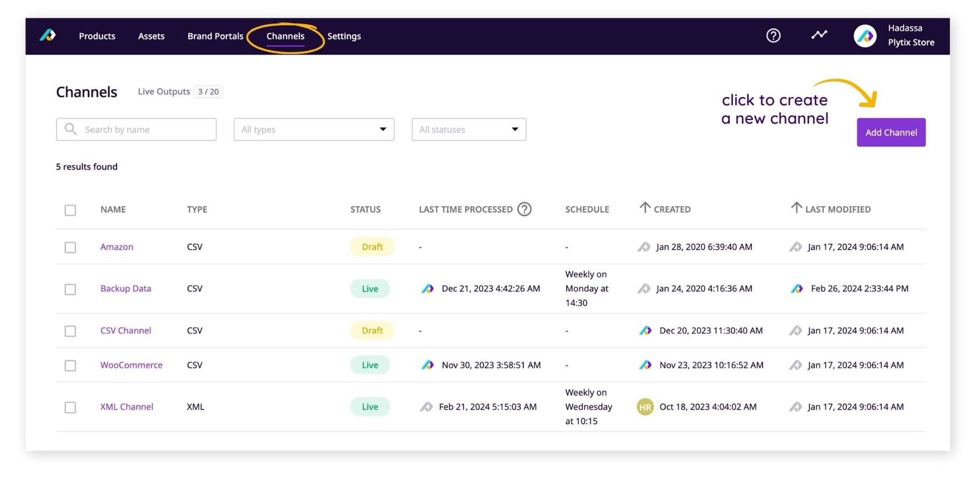Go to Brand Portals tab
The image size is (980, 481).
coord(215,36)
